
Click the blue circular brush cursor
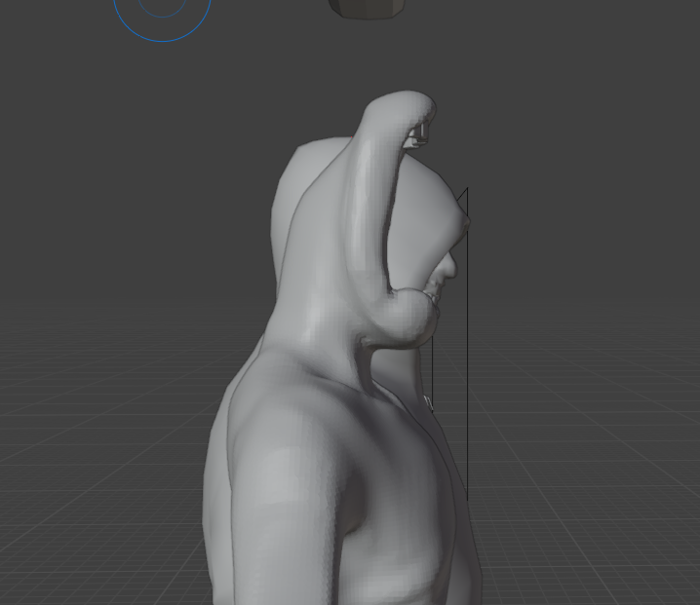(x=162, y=39)
